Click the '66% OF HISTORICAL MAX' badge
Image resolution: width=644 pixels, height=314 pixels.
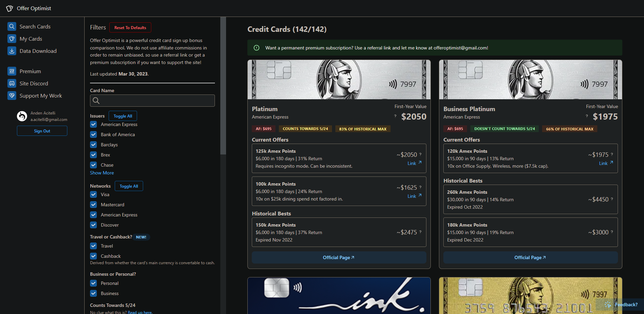570,129
